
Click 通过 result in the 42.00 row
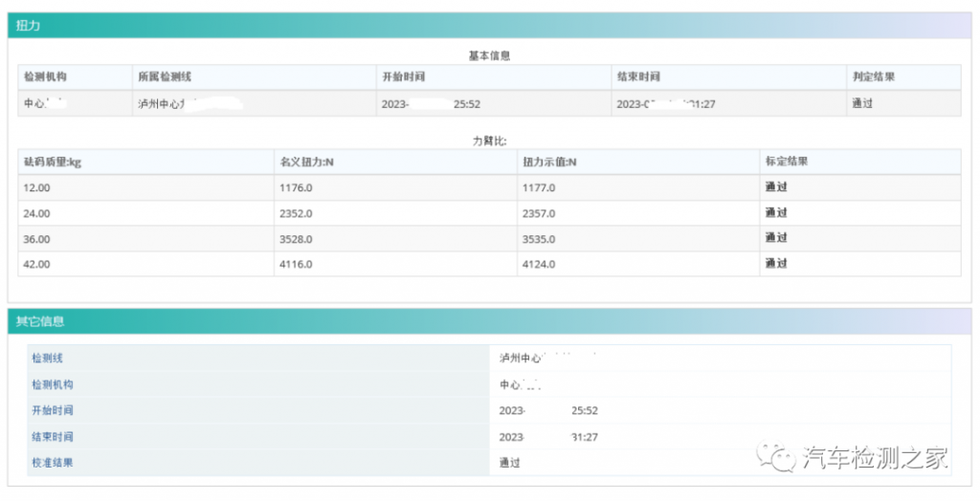click(x=776, y=264)
